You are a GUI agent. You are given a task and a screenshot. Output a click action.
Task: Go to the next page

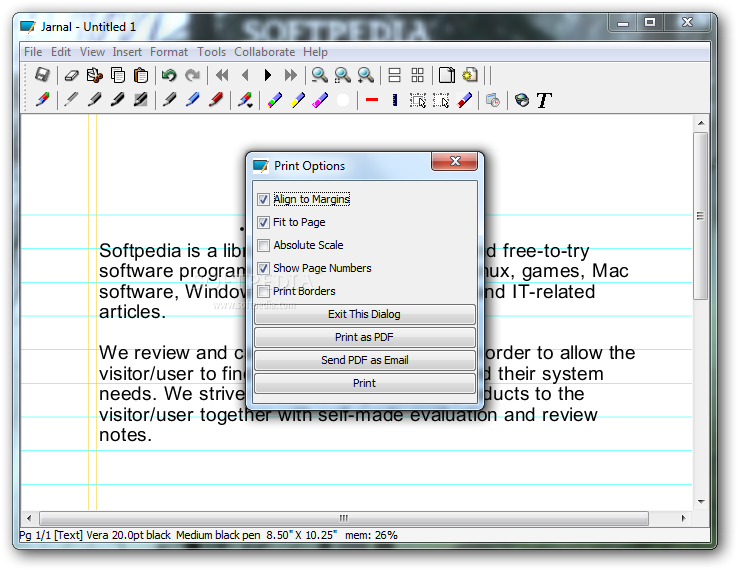tap(268, 75)
